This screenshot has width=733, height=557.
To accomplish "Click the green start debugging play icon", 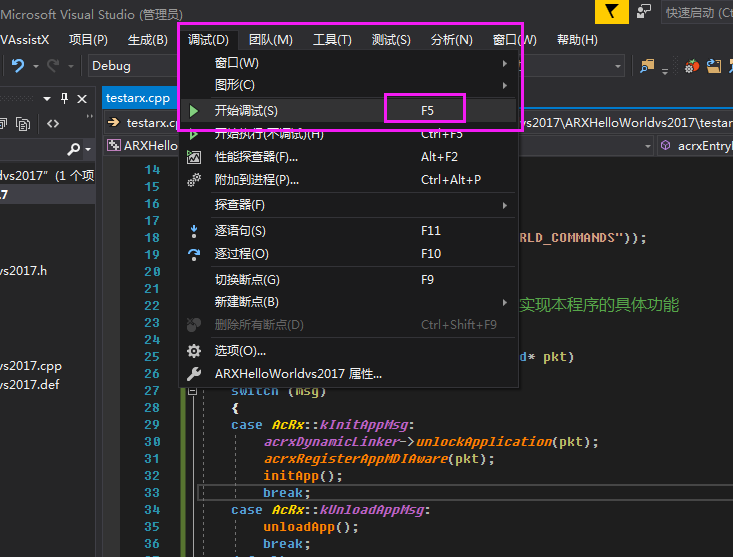I will [194, 111].
